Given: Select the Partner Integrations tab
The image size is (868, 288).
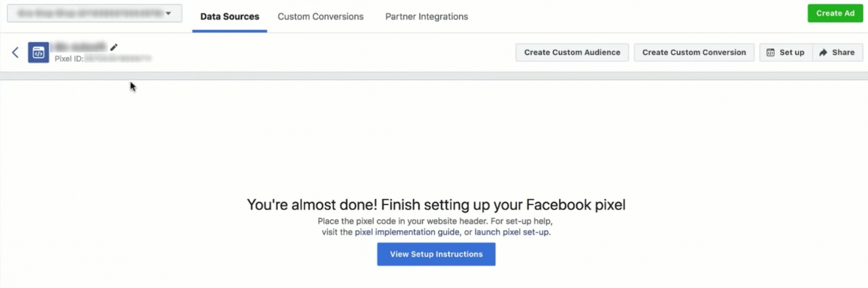Looking at the screenshot, I should pyautogui.click(x=427, y=16).
